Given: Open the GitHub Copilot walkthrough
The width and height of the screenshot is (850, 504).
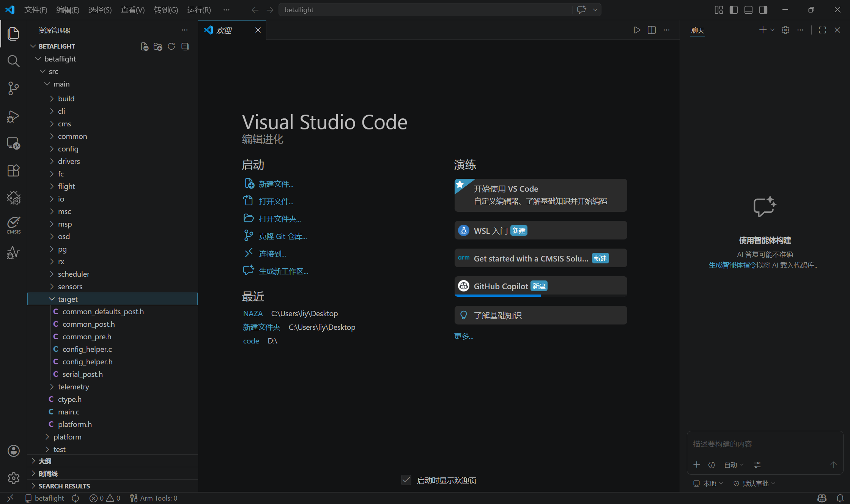Looking at the screenshot, I should pos(541,286).
